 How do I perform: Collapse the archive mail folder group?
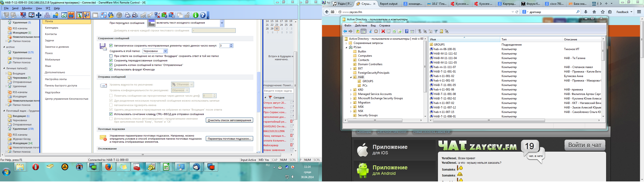coord(4,47)
